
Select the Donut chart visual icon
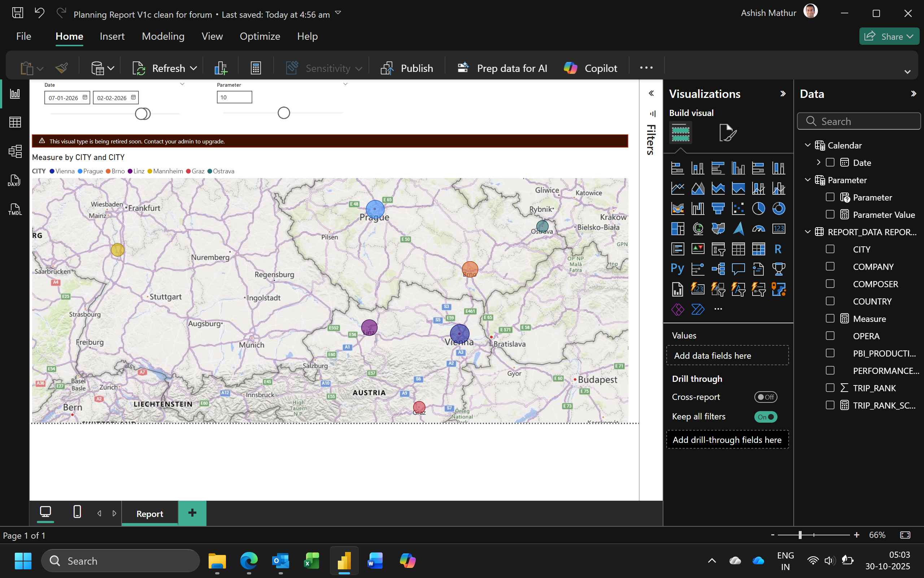pyautogui.click(x=779, y=208)
